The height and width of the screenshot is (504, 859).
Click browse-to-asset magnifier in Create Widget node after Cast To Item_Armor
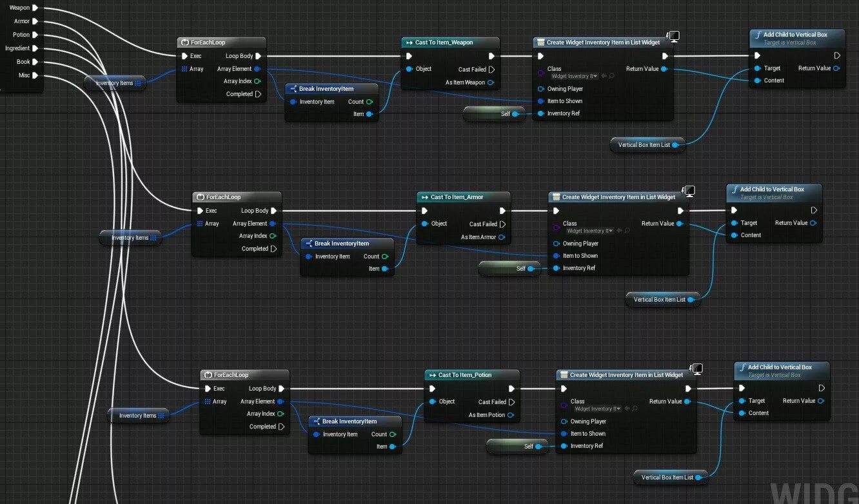click(627, 231)
